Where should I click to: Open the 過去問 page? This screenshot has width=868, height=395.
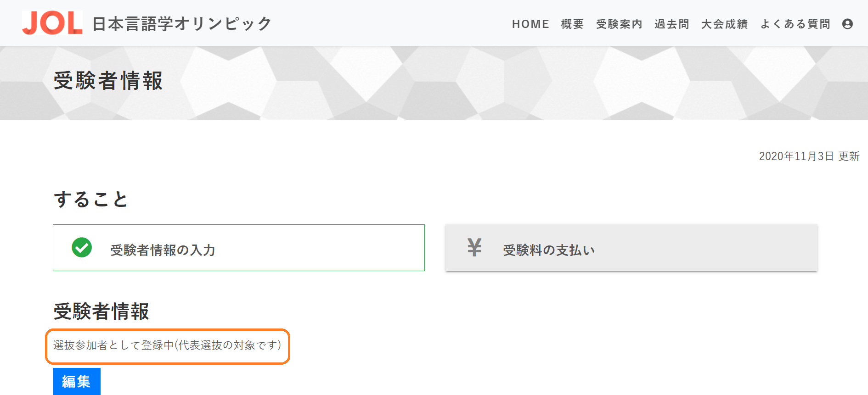click(x=672, y=24)
